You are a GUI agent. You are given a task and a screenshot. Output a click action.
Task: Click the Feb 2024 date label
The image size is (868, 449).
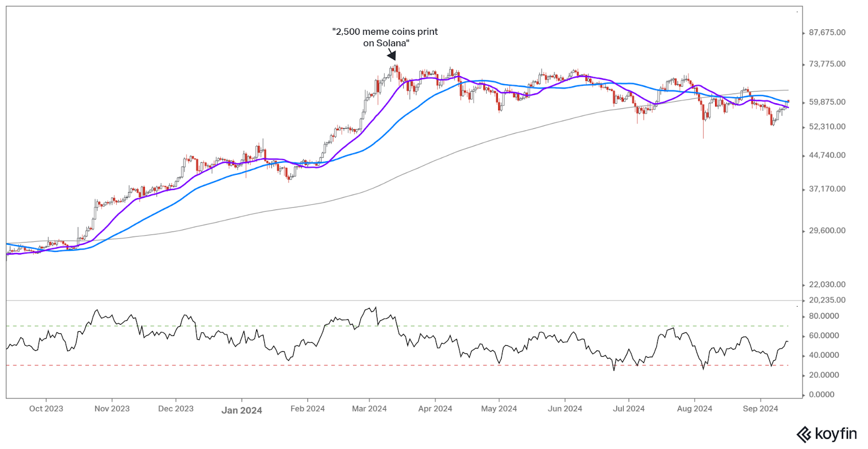pyautogui.click(x=308, y=409)
